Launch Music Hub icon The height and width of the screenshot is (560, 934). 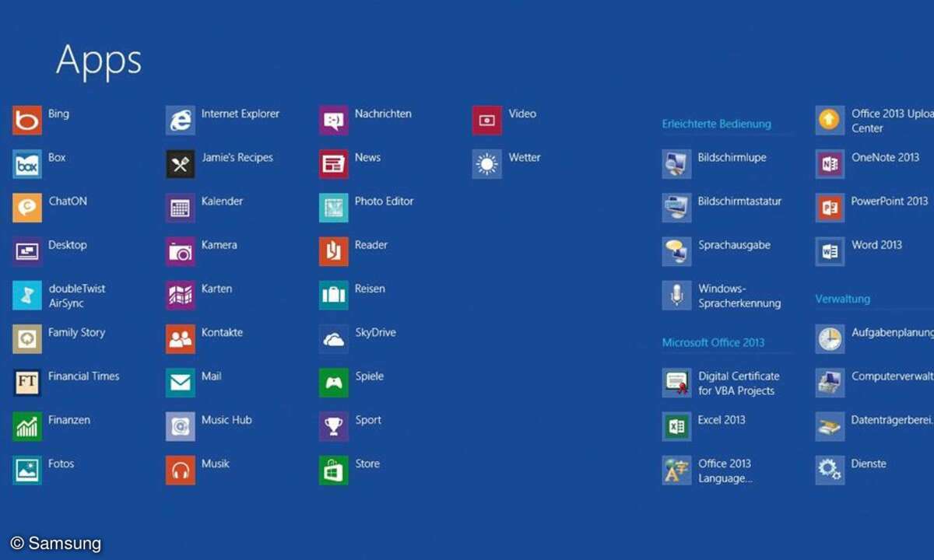point(181,426)
